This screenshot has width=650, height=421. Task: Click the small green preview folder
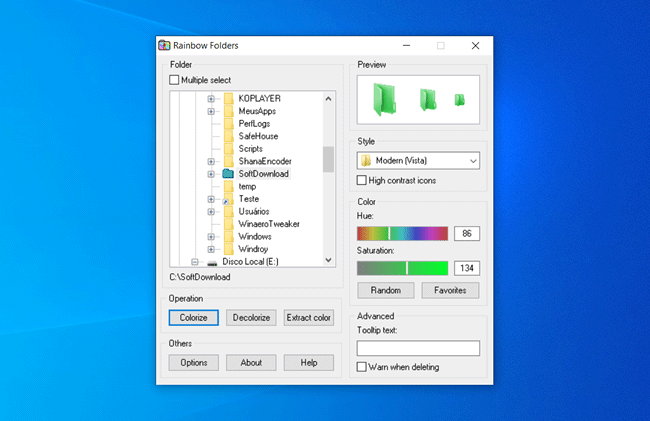coord(459,100)
